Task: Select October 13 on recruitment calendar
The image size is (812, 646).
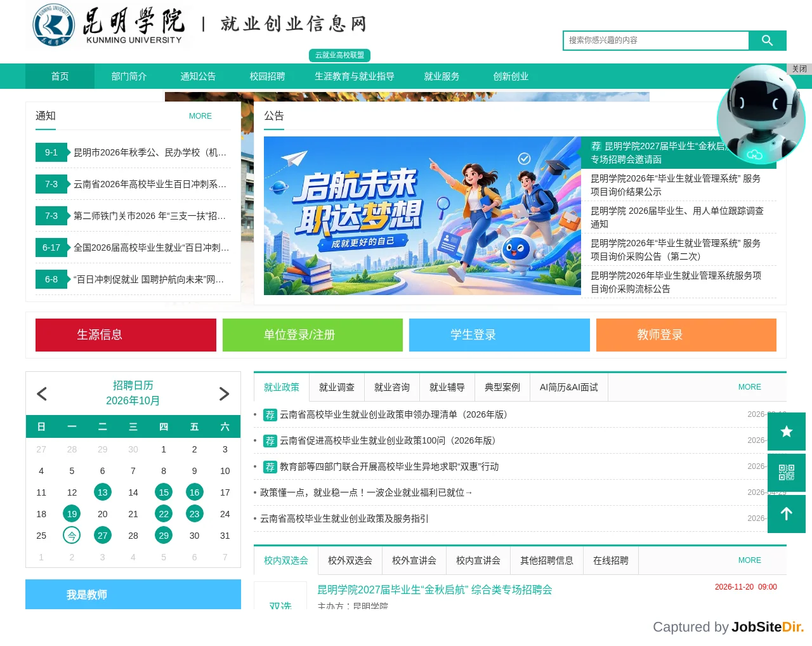Action: pyautogui.click(x=103, y=492)
